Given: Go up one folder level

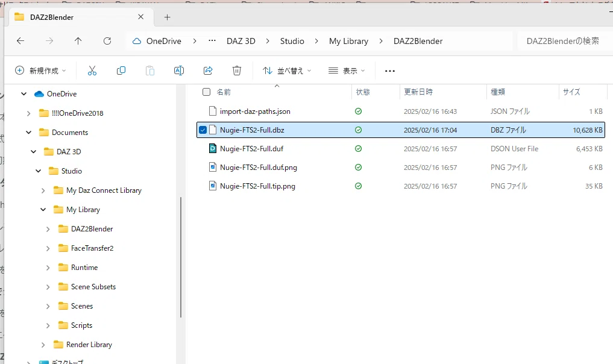Looking at the screenshot, I should (x=78, y=40).
